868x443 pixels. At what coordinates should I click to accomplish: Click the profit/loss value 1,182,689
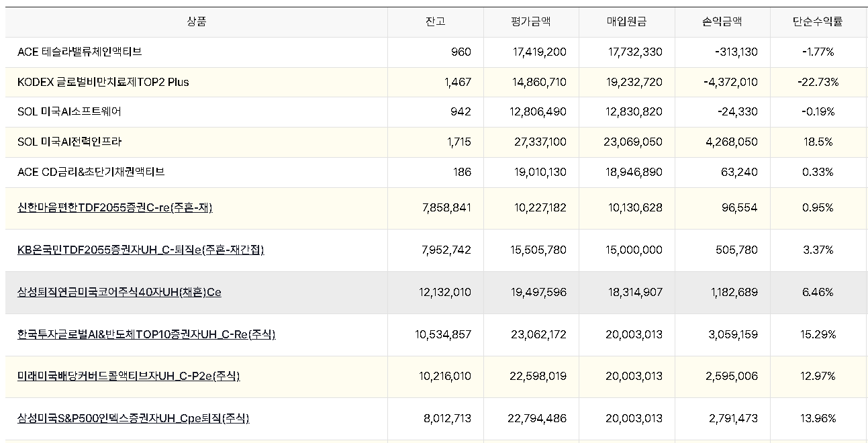pos(733,293)
